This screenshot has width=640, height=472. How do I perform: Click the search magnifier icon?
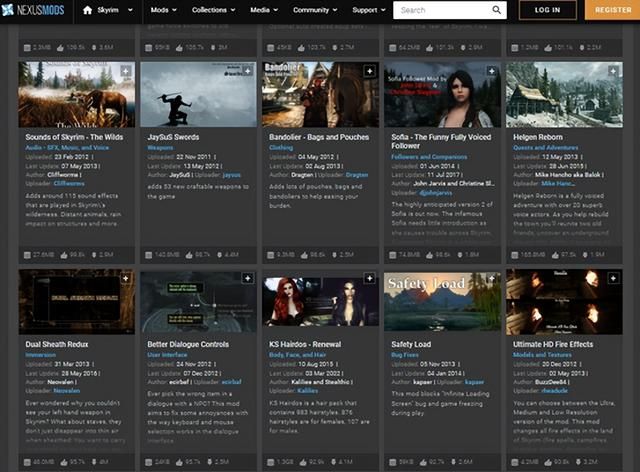(x=497, y=10)
